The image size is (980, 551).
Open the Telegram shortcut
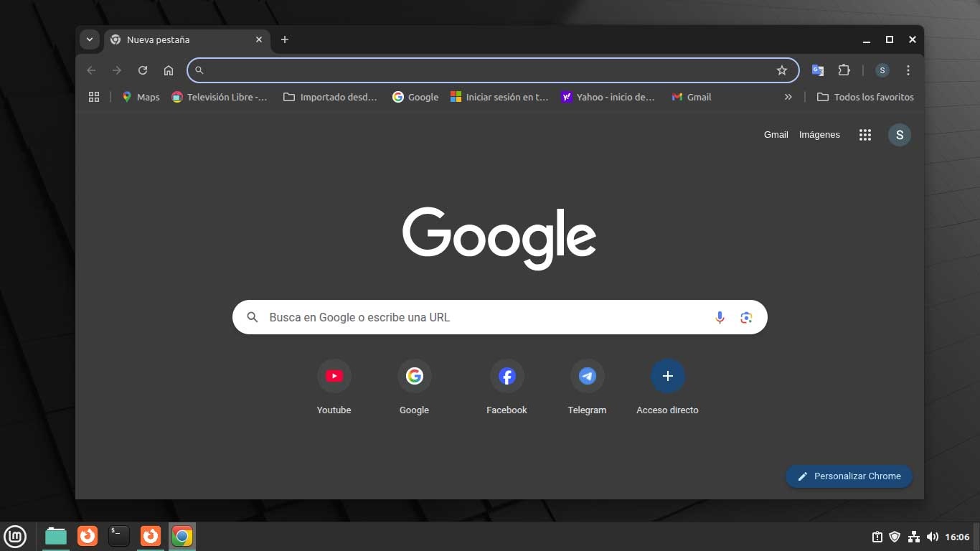[x=588, y=388]
